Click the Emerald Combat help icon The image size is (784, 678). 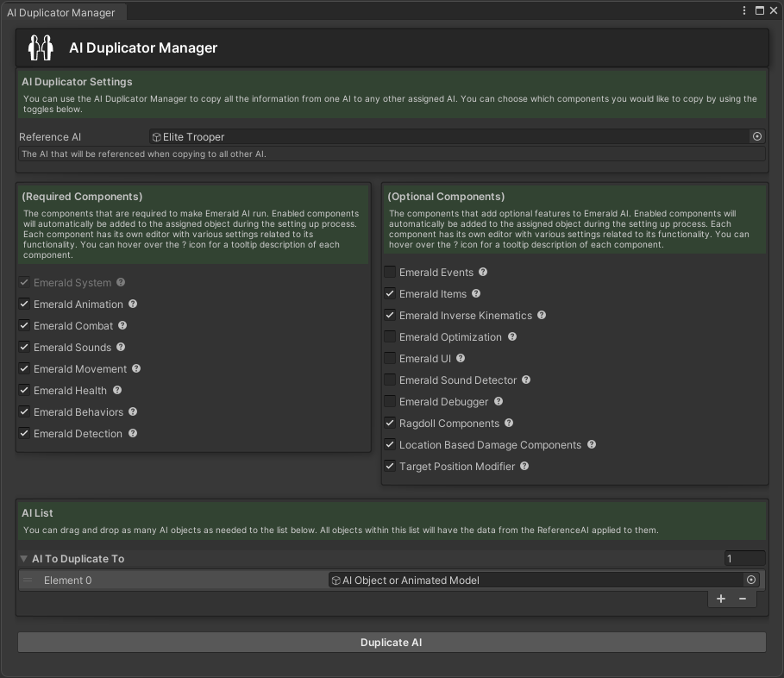[x=122, y=325]
